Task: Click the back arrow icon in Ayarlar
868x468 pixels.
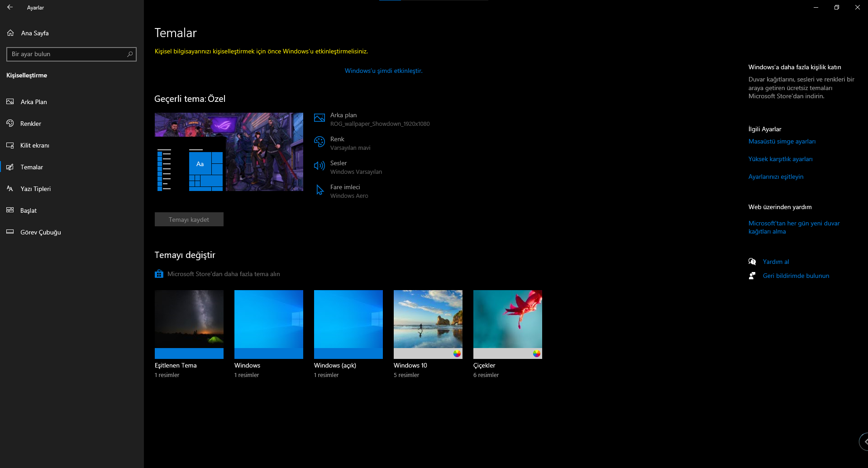Action: [x=10, y=7]
